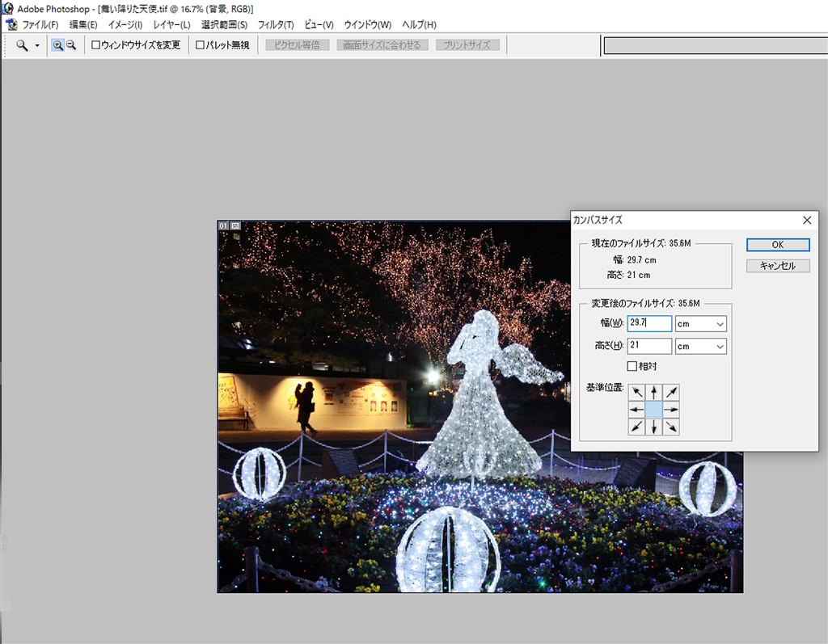Click the 画面サイズに合わせる button
Image resolution: width=828 pixels, height=644 pixels.
tap(382, 45)
